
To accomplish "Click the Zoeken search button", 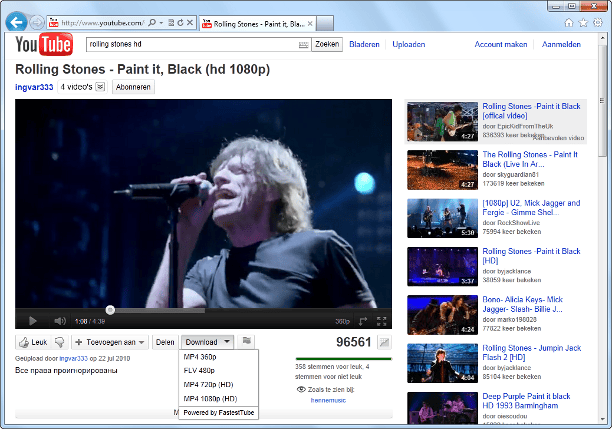I will click(x=327, y=44).
